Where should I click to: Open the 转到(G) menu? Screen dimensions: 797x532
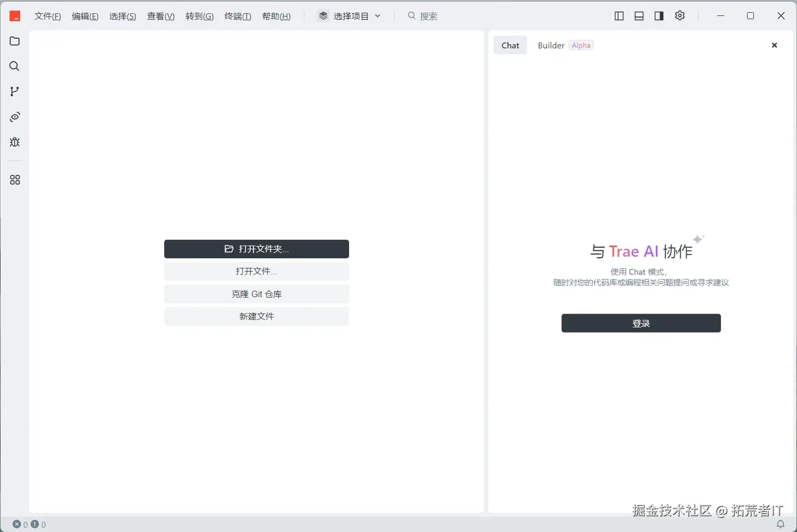(200, 16)
